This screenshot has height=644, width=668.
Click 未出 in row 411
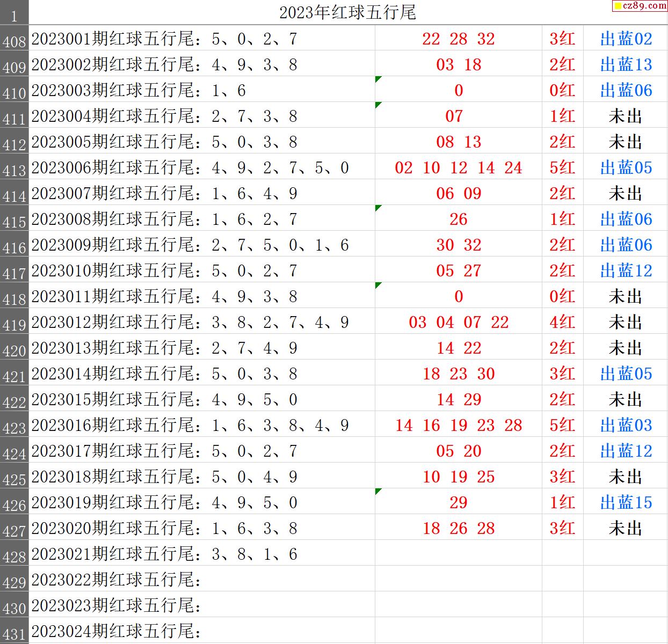[626, 115]
